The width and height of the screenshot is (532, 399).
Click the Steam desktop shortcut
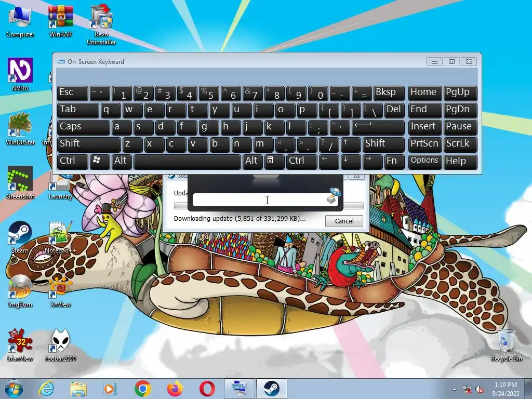tap(20, 237)
